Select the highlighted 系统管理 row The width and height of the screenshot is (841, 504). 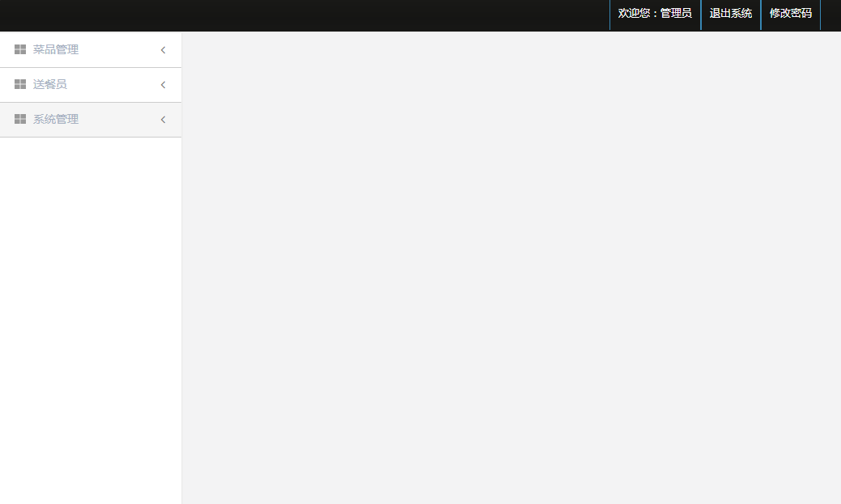click(x=91, y=120)
